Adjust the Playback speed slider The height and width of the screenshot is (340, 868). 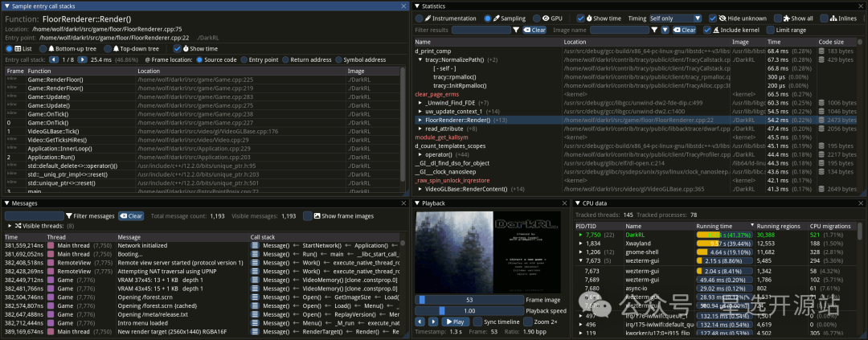tap(469, 310)
